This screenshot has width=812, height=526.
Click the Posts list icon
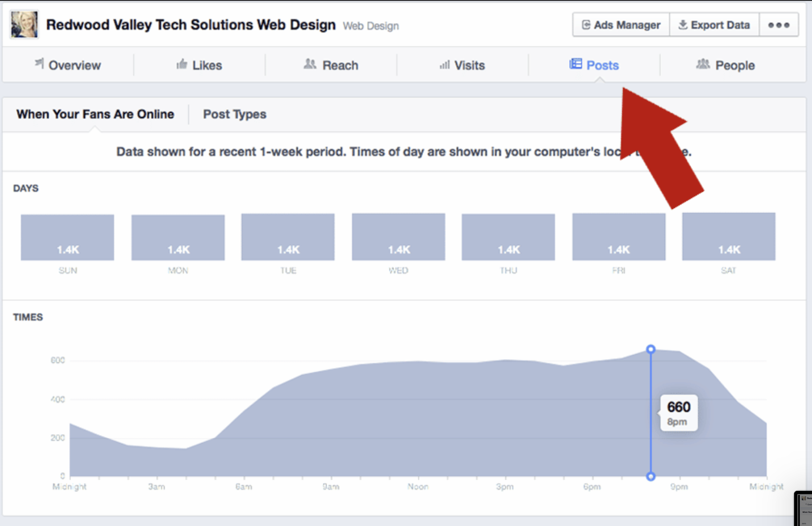(576, 63)
